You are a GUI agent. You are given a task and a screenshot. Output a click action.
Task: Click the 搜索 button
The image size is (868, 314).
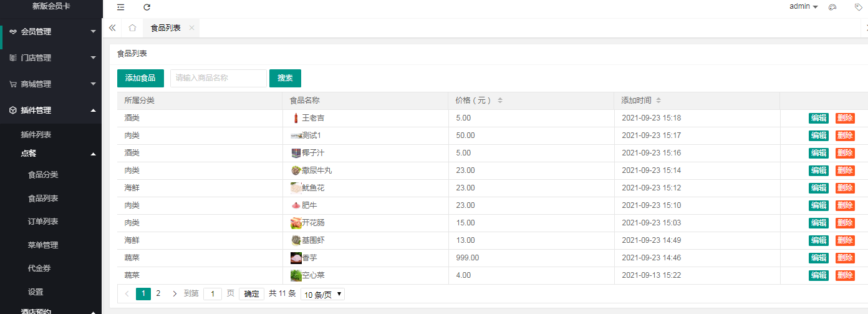[285, 78]
